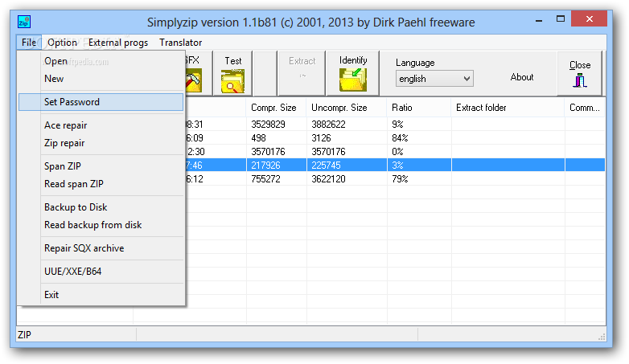Choose Span ZIP from the menu
This screenshot has height=364, width=629.
tap(101, 166)
